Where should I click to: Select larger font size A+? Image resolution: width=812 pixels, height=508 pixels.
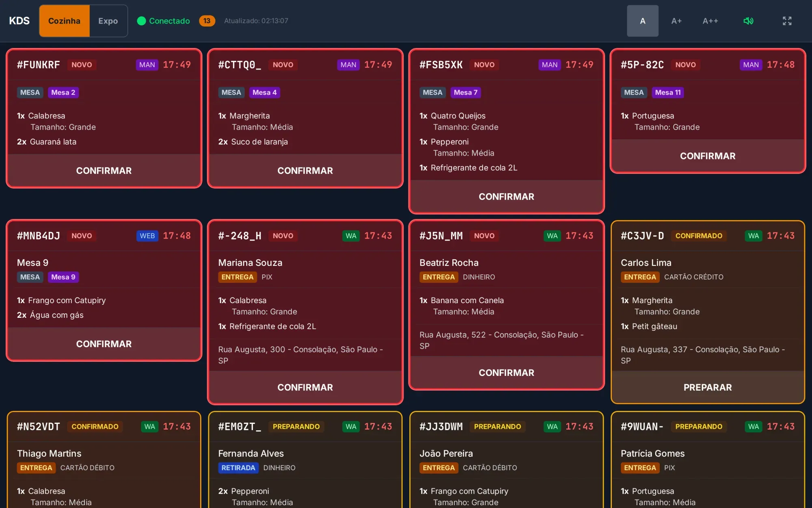point(676,21)
